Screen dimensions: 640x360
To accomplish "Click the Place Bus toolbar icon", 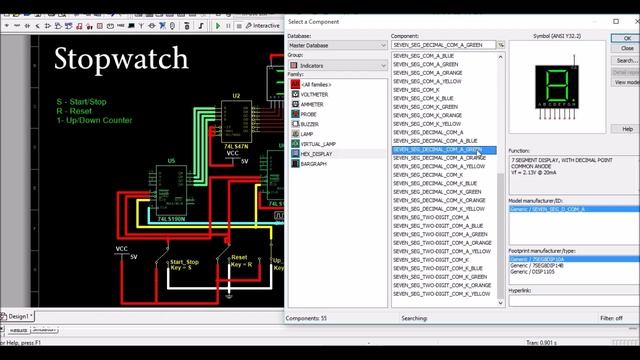I will pyautogui.click(x=200, y=26).
